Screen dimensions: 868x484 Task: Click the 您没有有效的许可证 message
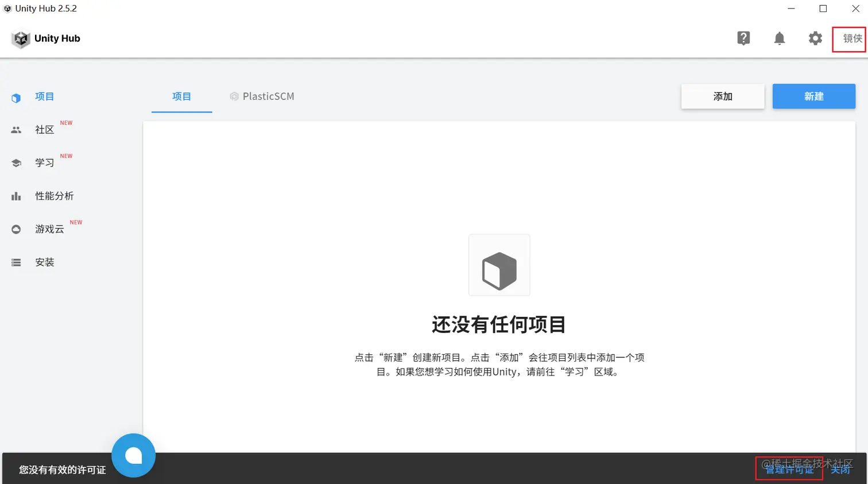pyautogui.click(x=63, y=470)
